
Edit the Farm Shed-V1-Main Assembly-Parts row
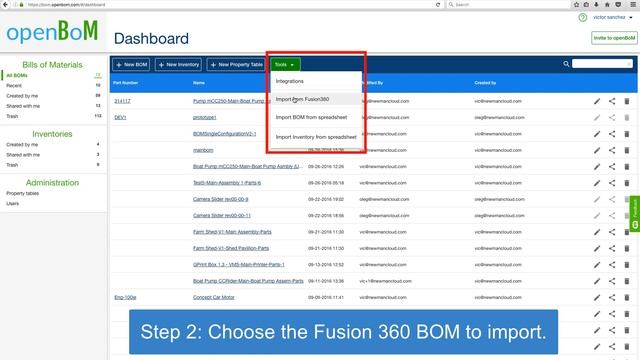click(597, 232)
